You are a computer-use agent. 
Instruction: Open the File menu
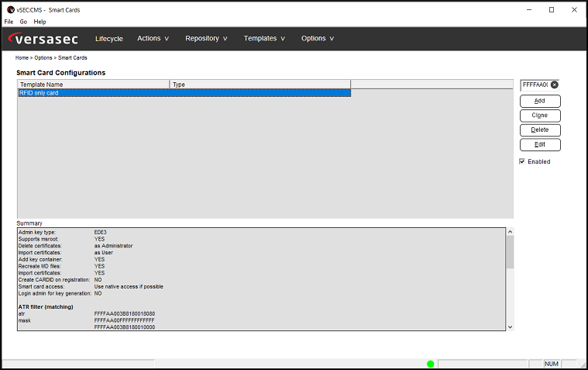coord(9,22)
